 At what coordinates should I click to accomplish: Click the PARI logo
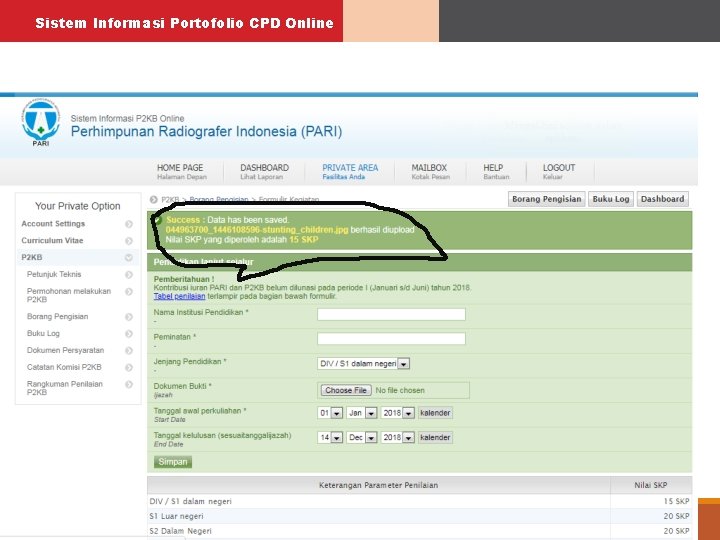(x=41, y=123)
